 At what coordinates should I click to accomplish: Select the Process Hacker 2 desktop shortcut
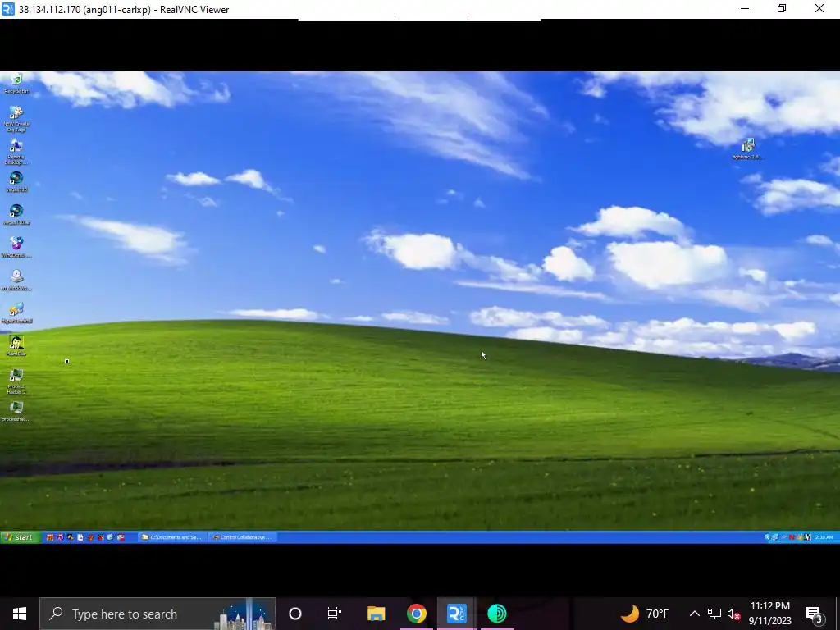tap(16, 381)
